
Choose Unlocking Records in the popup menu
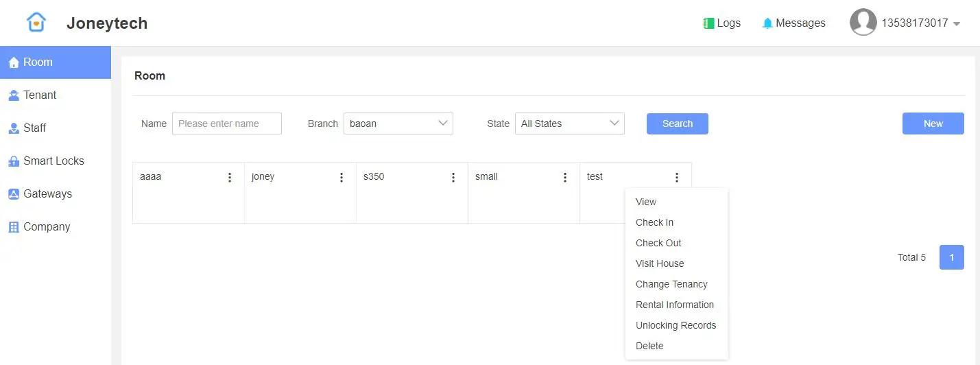tap(676, 325)
